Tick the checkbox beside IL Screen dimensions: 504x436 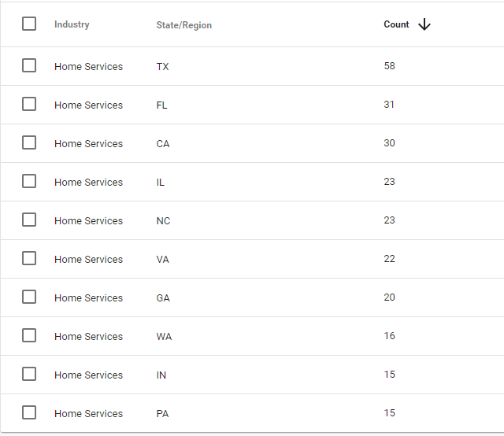tap(29, 181)
